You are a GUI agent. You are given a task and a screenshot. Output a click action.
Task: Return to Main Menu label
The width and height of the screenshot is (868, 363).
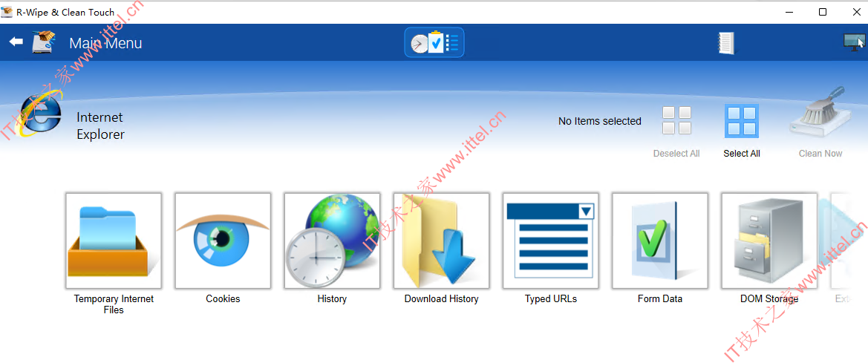(x=105, y=43)
